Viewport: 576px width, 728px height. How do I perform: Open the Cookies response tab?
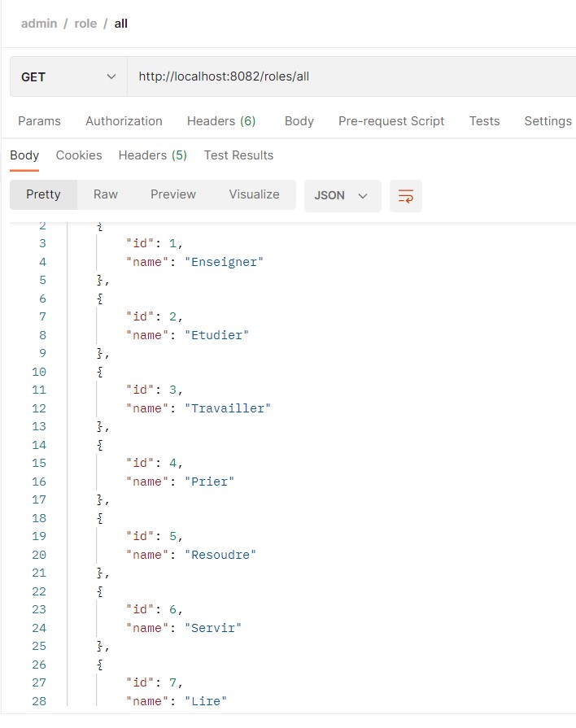click(79, 155)
